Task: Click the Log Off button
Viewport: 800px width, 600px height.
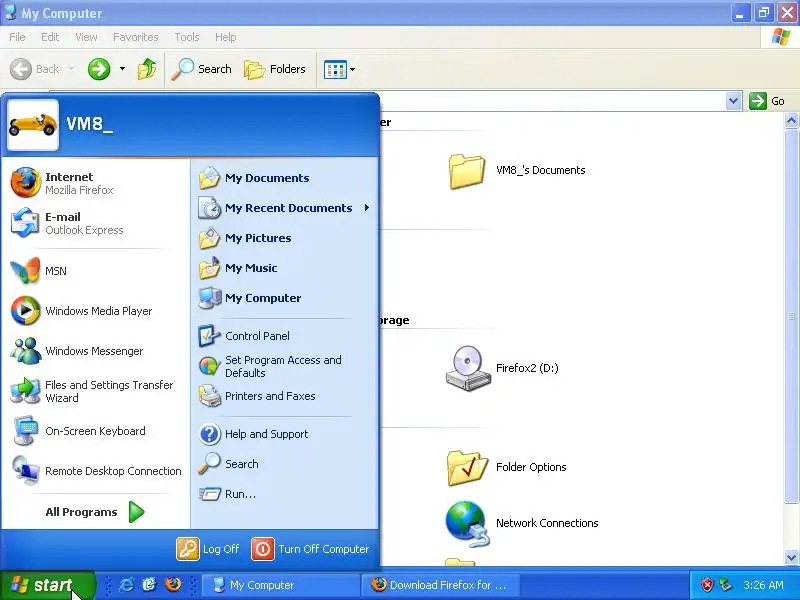Action: click(208, 549)
